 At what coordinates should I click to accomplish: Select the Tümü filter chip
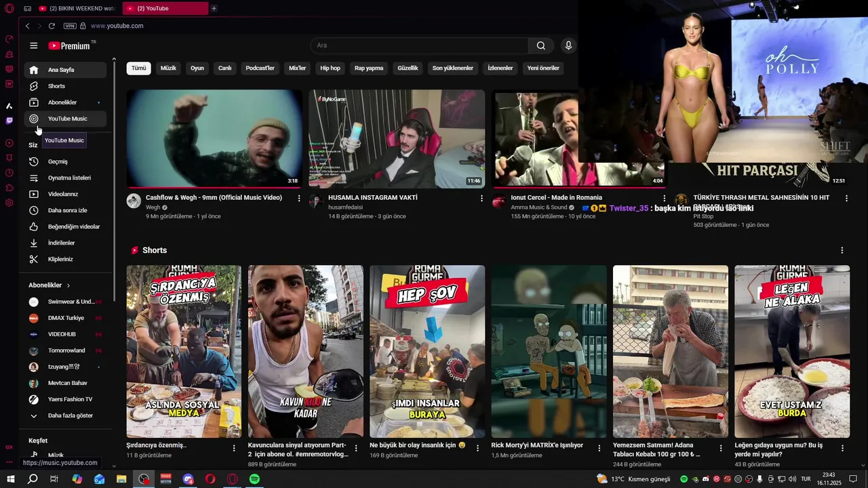pyautogui.click(x=138, y=68)
